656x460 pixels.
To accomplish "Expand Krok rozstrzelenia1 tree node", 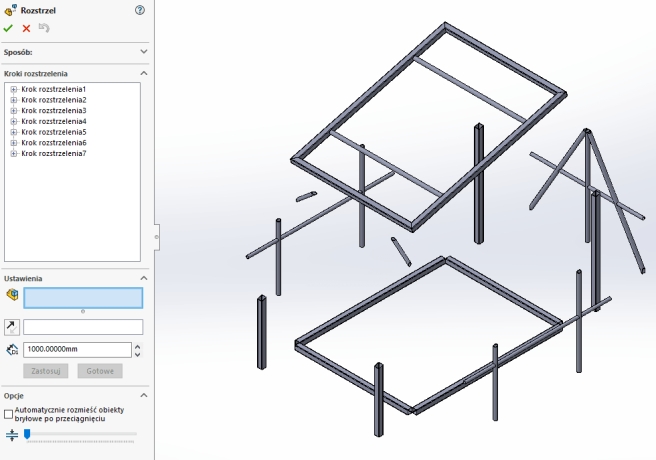I will [x=13, y=89].
